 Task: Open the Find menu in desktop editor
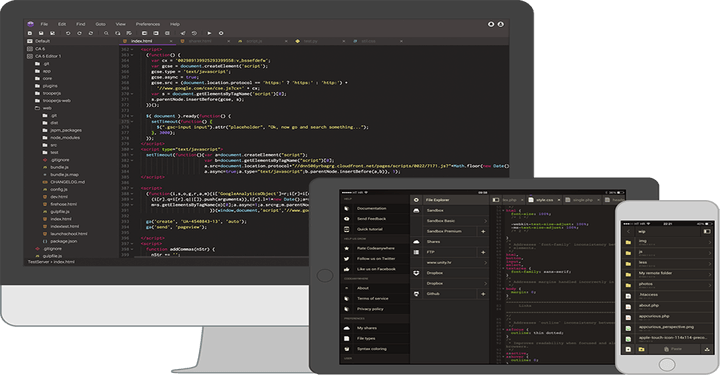pos(81,24)
